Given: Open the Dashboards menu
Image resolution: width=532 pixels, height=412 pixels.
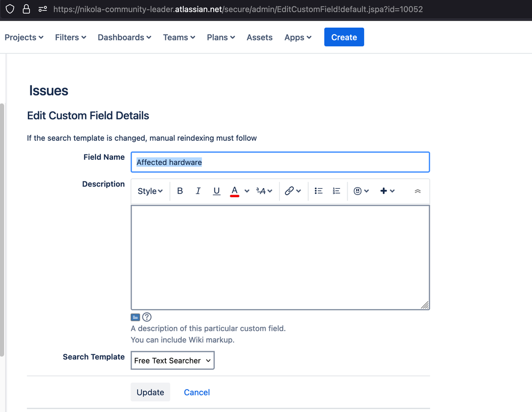Looking at the screenshot, I should coord(125,37).
